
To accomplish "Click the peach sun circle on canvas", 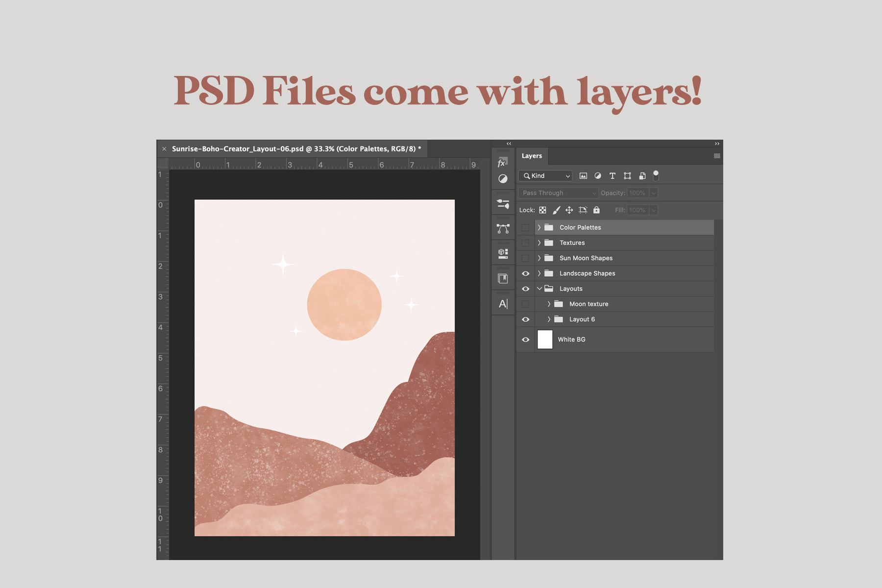I will point(344,305).
